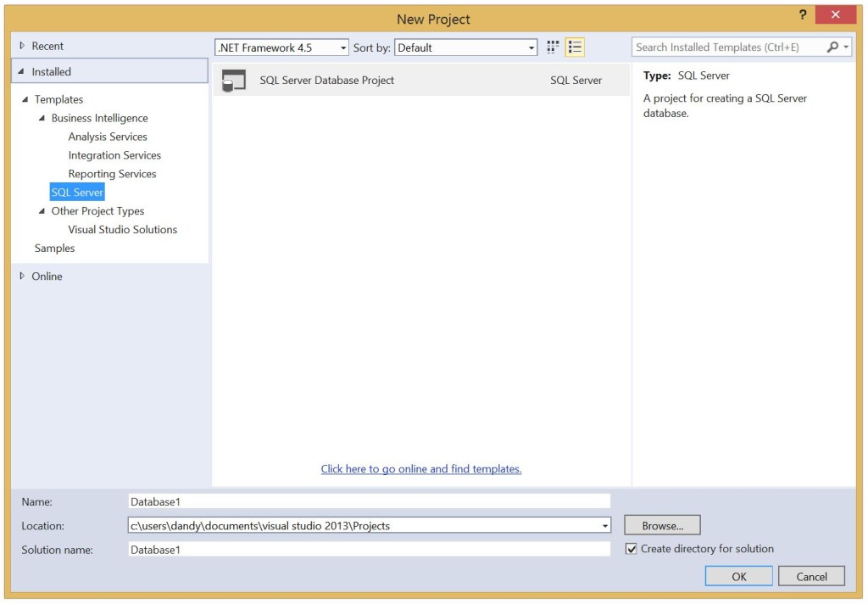
Task: Collapse the Templates tree node
Action: point(25,99)
